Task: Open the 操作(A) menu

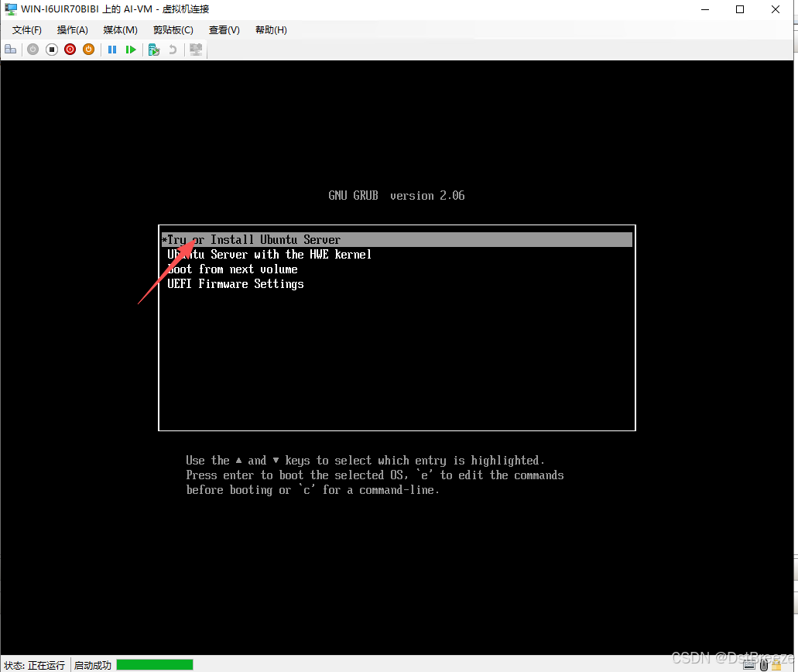Action: (72, 30)
